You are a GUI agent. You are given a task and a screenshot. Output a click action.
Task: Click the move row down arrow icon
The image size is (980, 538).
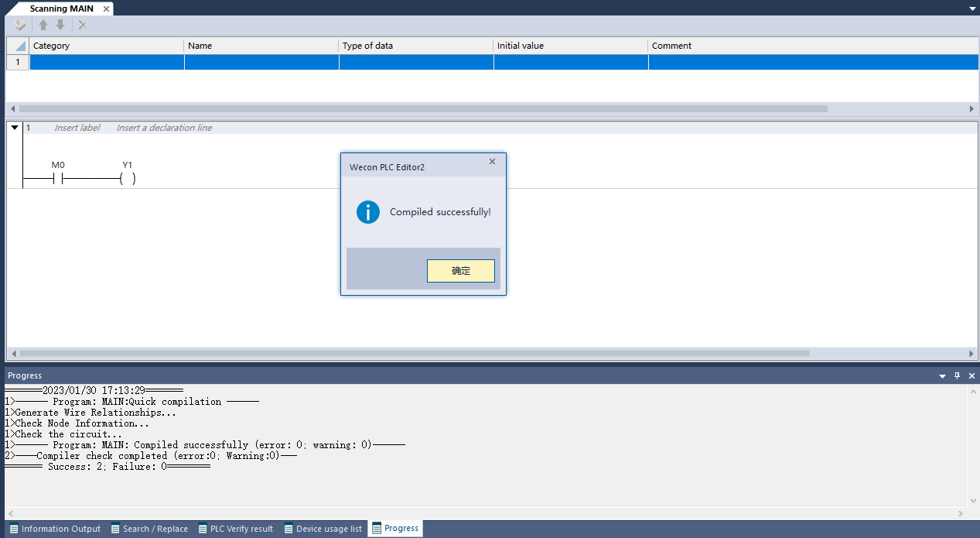coord(60,26)
